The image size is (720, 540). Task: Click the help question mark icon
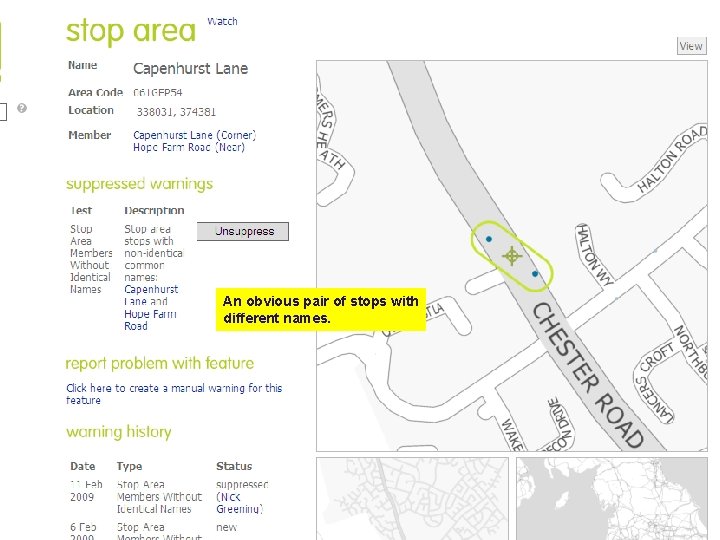22,108
